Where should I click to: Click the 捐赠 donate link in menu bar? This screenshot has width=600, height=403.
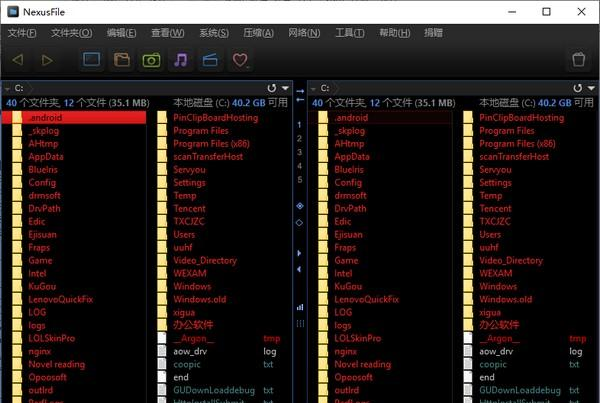[432, 33]
